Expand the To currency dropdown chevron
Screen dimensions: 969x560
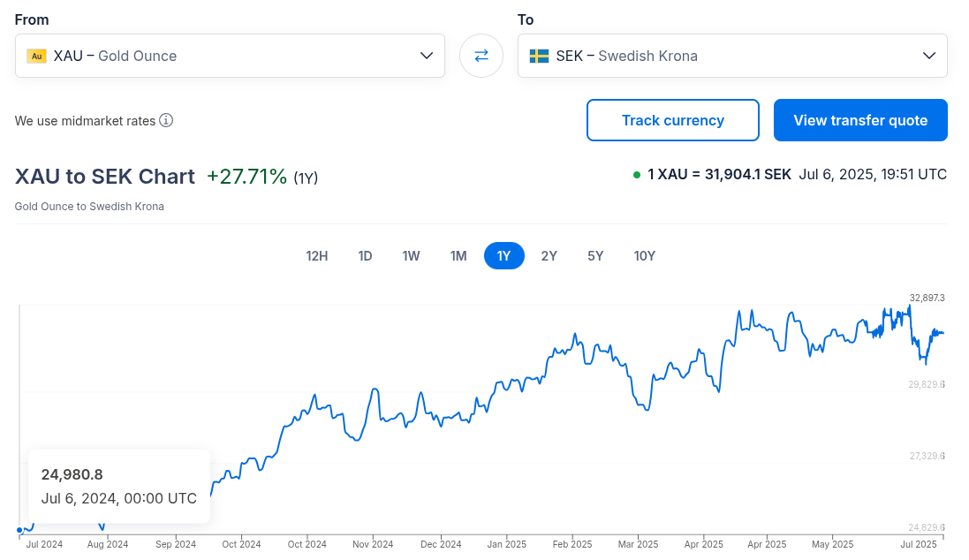pyautogui.click(x=928, y=56)
